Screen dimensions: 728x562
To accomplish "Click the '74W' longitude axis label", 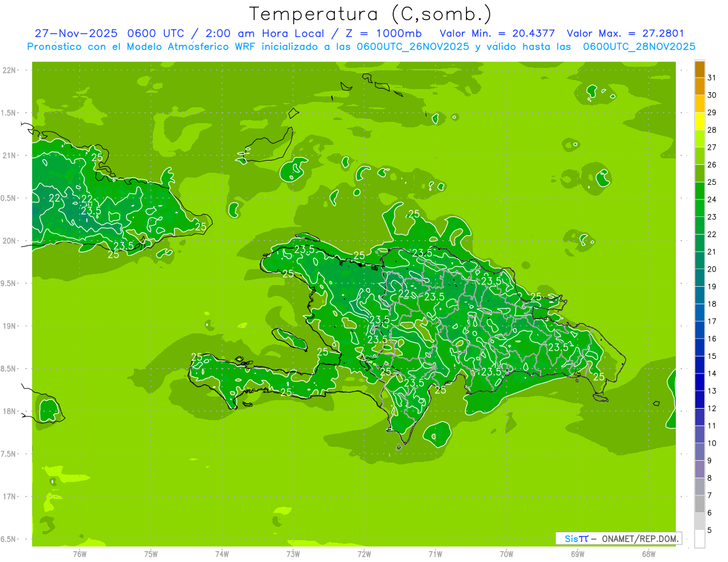I will (222, 554).
